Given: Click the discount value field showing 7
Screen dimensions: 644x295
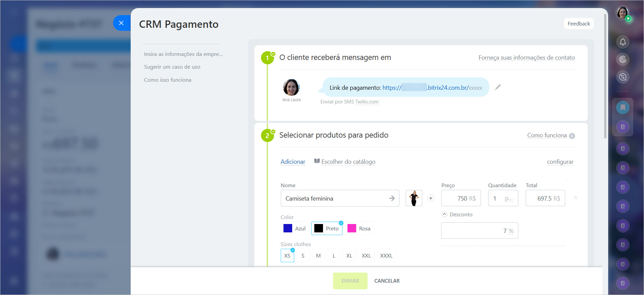Looking at the screenshot, I should [x=479, y=231].
